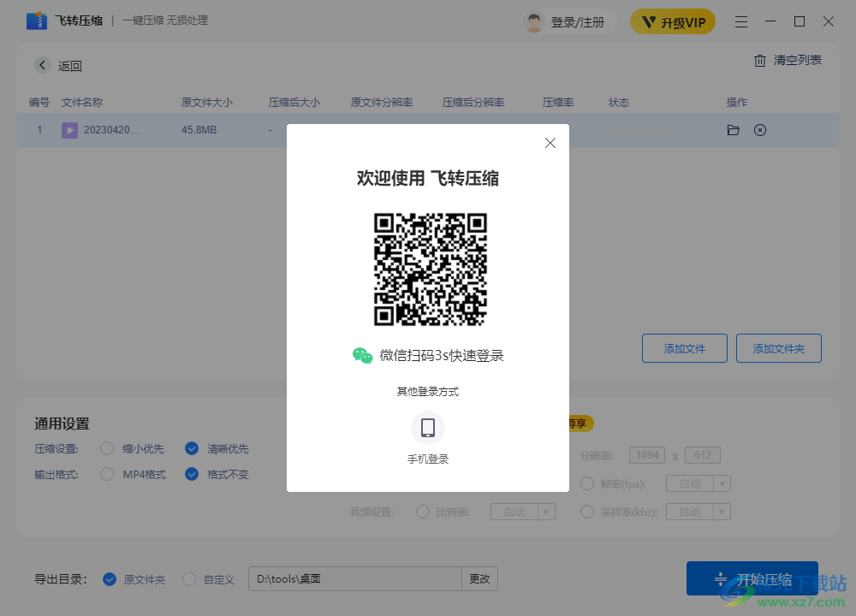This screenshot has width=856, height=616.
Task: Click the resolution width field 1094
Action: click(x=647, y=455)
